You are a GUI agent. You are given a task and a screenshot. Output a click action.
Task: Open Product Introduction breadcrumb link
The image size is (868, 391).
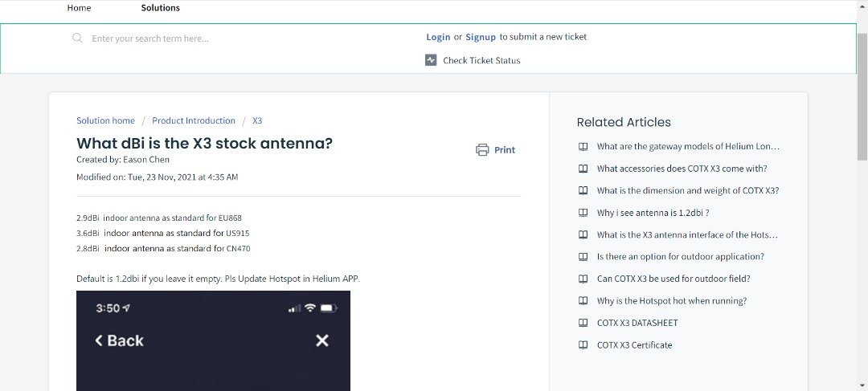coord(194,120)
